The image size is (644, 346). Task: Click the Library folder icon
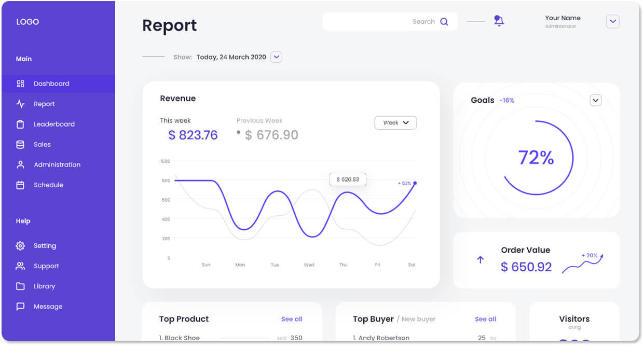pyautogui.click(x=21, y=286)
